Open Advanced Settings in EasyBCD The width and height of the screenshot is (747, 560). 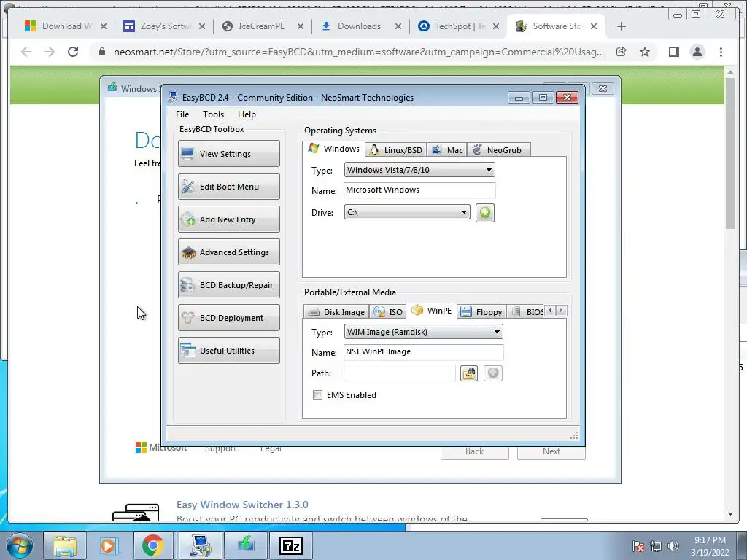pos(228,252)
